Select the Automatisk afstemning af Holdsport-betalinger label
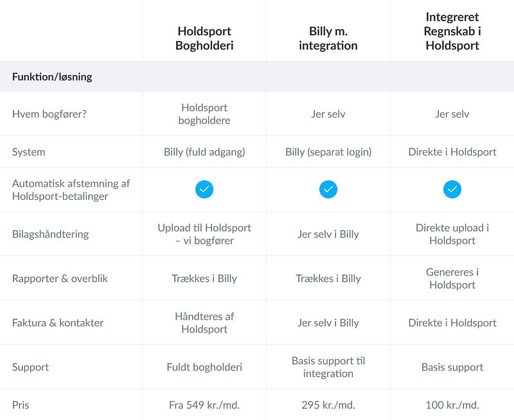514x420 pixels. click(71, 189)
